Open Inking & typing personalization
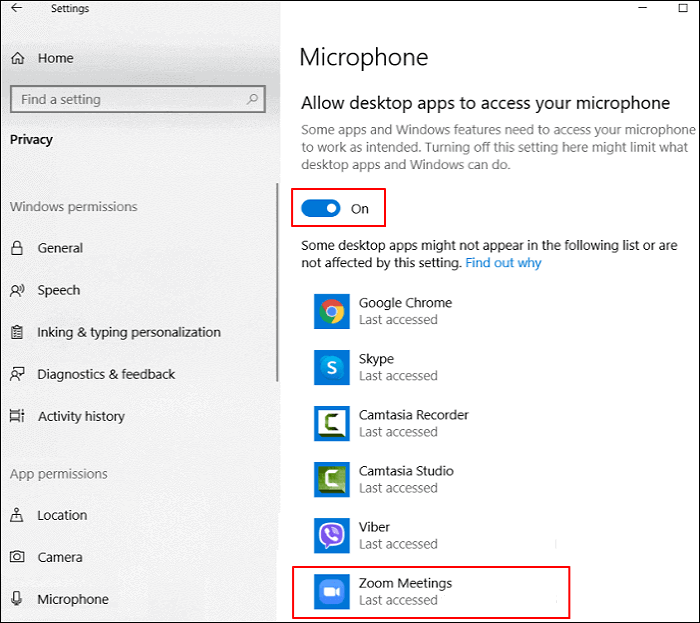Image resolution: width=700 pixels, height=623 pixels. (x=129, y=332)
